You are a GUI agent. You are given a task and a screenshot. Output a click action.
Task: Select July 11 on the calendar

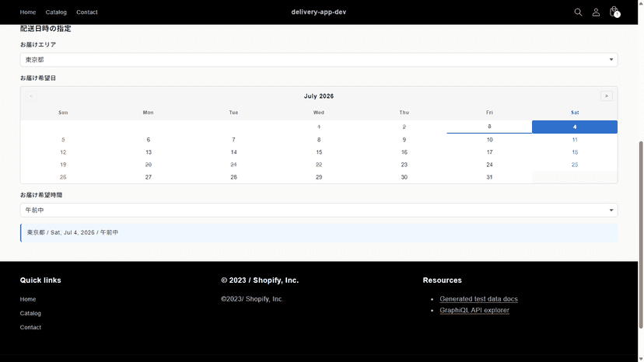[575, 140]
